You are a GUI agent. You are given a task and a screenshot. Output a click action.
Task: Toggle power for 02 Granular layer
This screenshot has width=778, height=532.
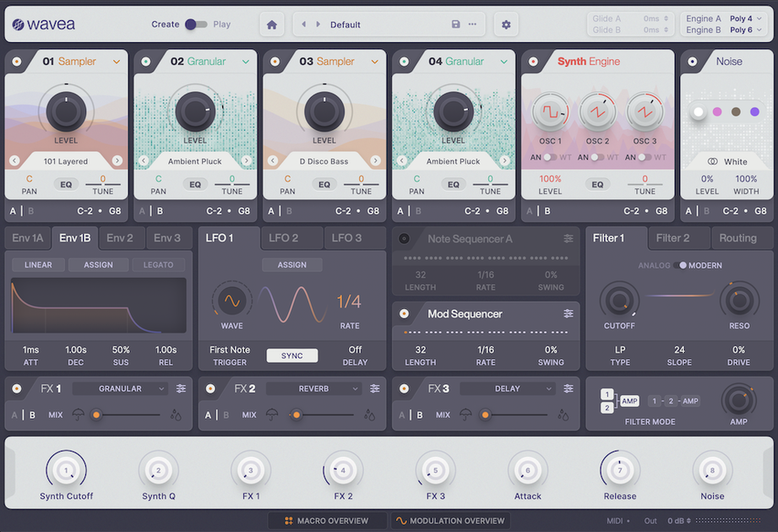146,62
